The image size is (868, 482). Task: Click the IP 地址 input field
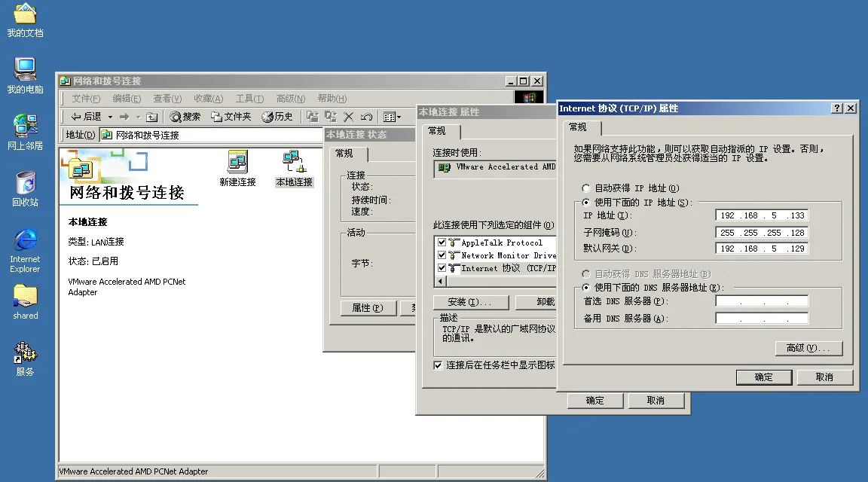coord(762,216)
